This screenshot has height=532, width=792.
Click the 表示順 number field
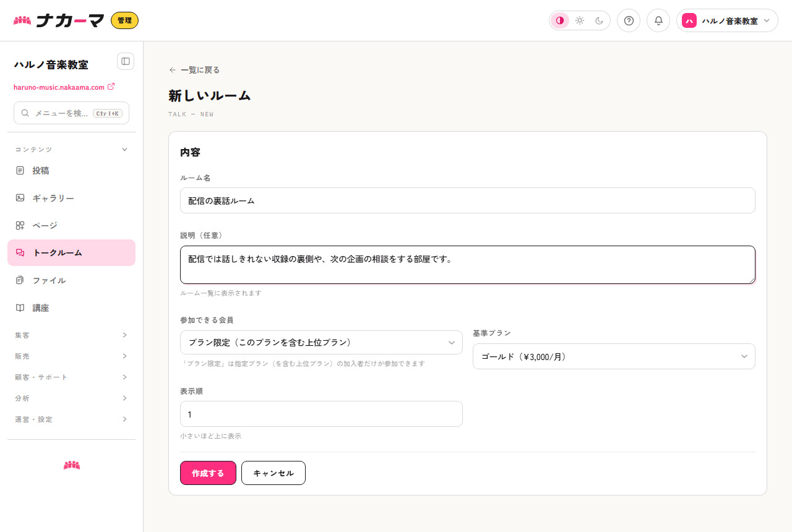pos(321,414)
